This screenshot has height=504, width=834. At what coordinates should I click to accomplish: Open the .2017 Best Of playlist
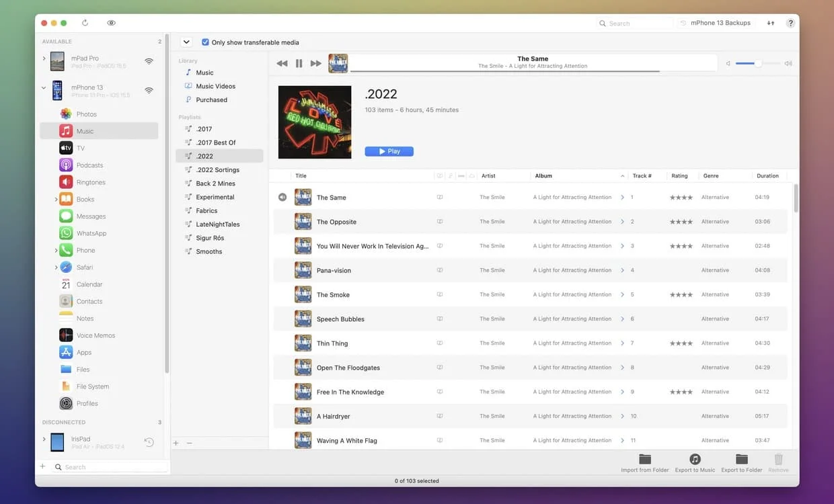215,142
